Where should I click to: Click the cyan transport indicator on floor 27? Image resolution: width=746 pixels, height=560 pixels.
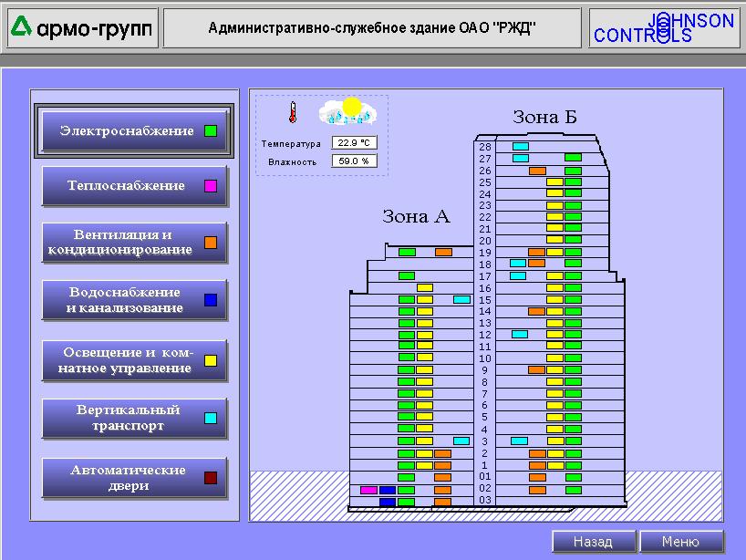521,158
